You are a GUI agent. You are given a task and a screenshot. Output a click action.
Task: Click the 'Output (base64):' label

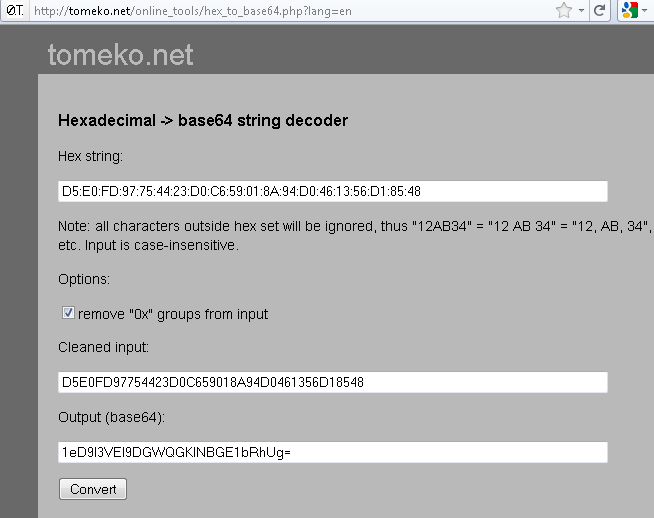tap(111, 417)
